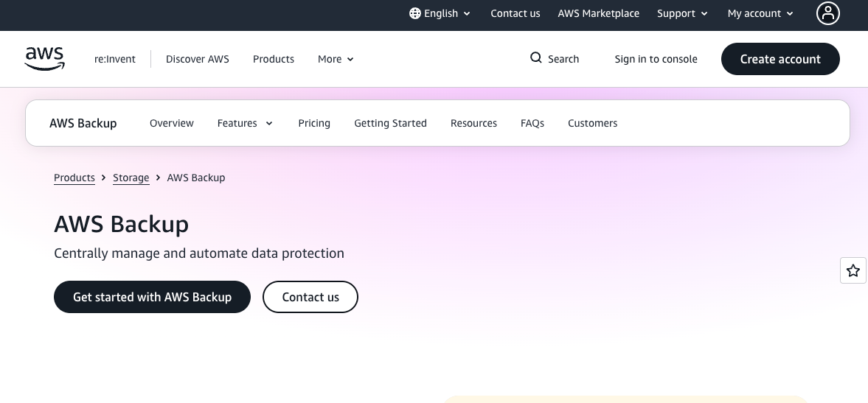
Task: Click Sign in to console link
Action: pyautogui.click(x=656, y=59)
